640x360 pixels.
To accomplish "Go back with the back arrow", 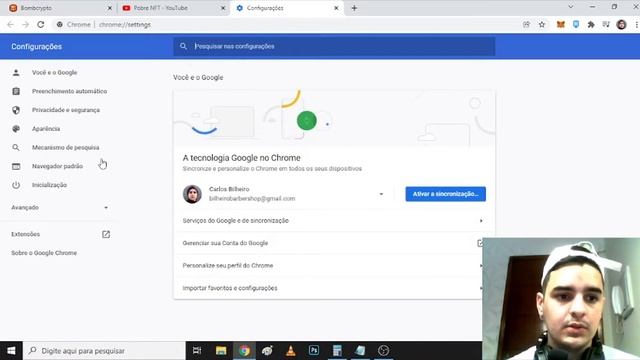I will [x=10, y=24].
